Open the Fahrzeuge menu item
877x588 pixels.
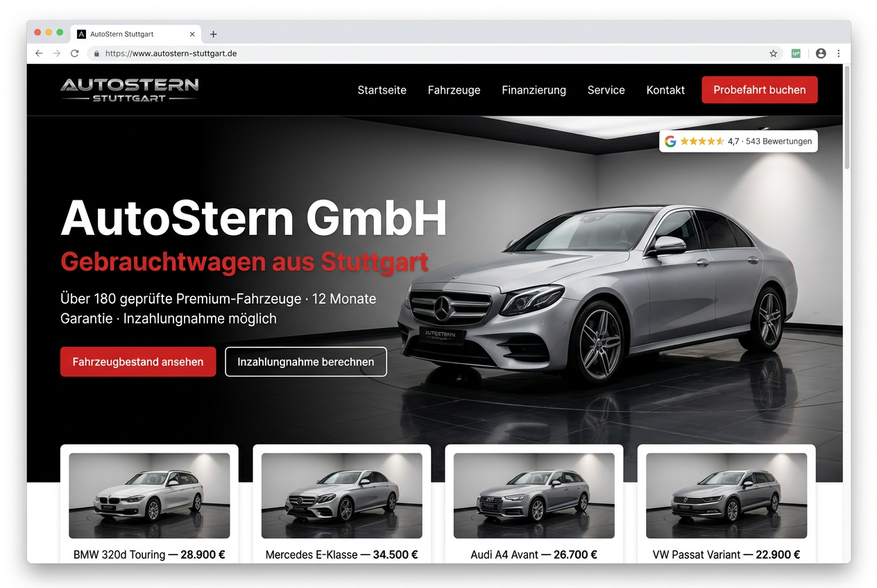[x=454, y=90]
